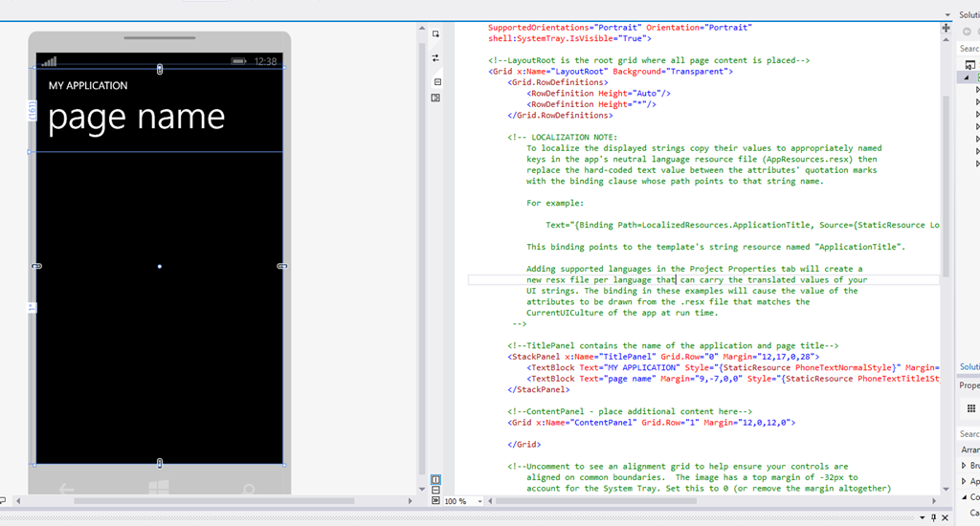Viewport: 980px width, 526px height.
Task: Click the editor split handle icon
Action: pos(946,28)
